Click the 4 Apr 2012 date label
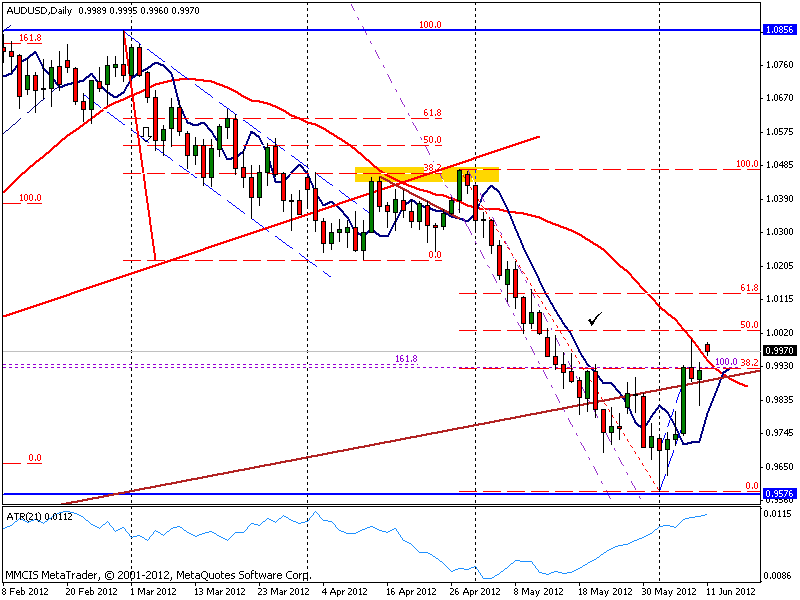The width and height of the screenshot is (800, 600). tap(345, 591)
